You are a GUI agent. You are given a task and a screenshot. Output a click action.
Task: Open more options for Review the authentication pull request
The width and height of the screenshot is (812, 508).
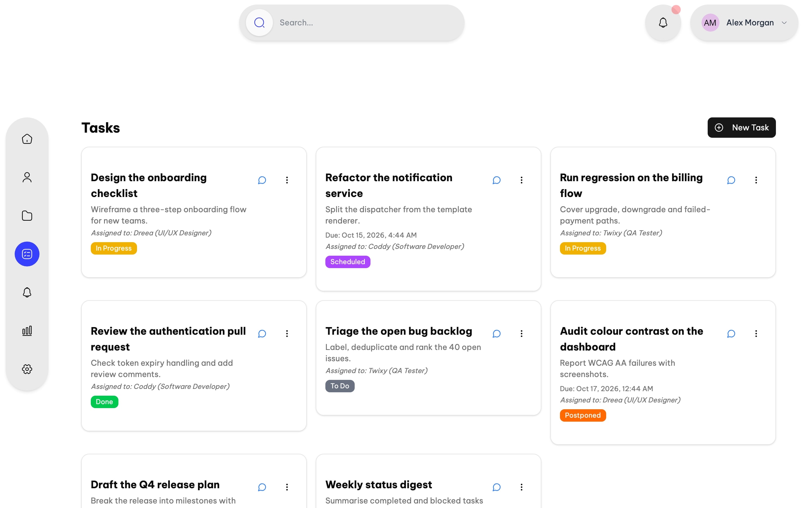287,334
